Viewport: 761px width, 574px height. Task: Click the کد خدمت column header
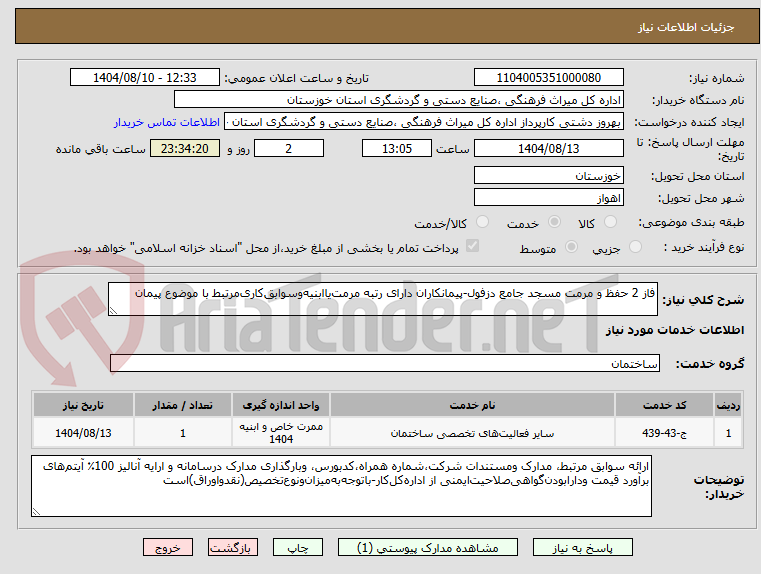click(x=664, y=405)
